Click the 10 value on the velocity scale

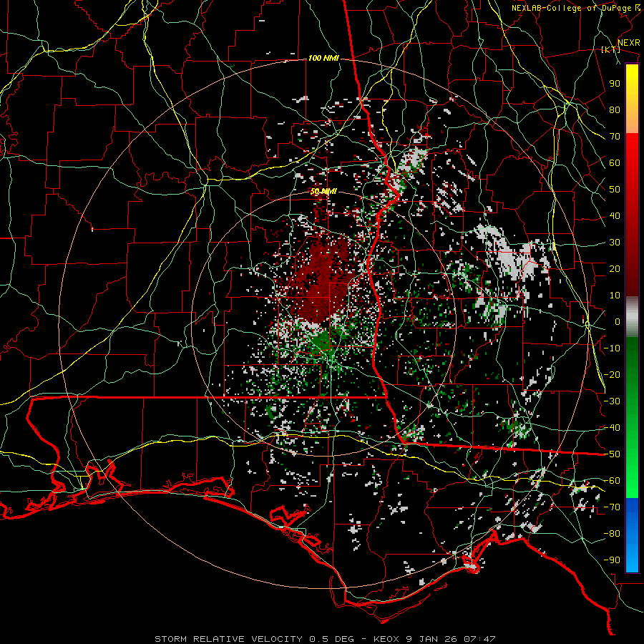[615, 296]
